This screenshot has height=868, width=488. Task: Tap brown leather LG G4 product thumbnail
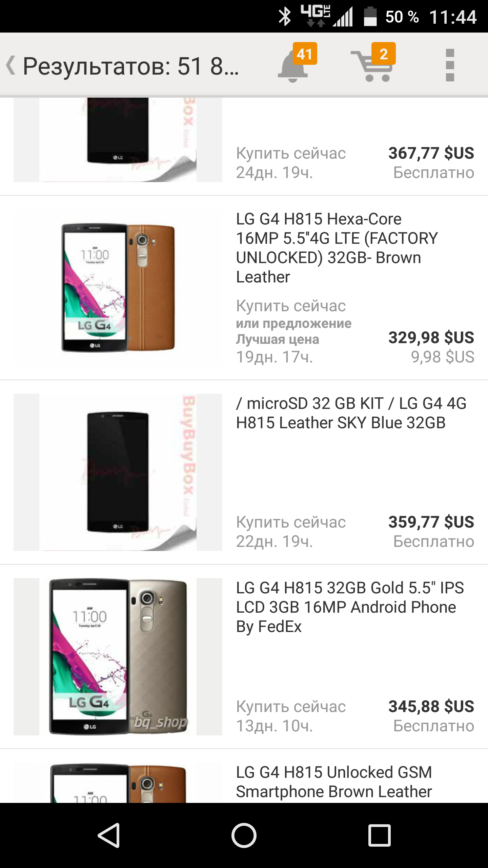pos(118,288)
